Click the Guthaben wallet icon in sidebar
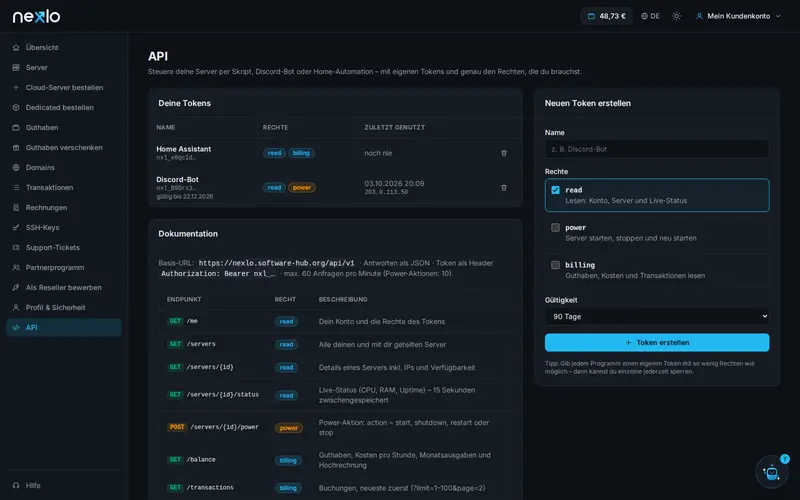This screenshot has width=800, height=500. pyautogui.click(x=16, y=128)
